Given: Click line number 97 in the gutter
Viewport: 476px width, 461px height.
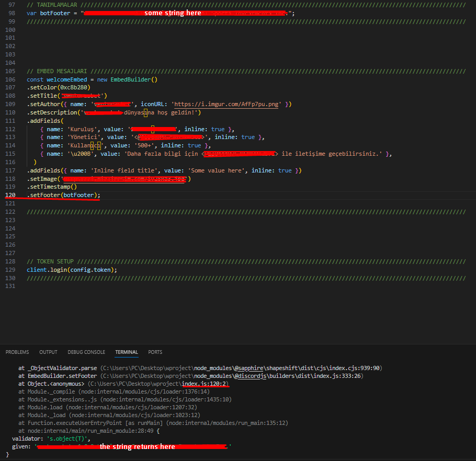Looking at the screenshot, I should [x=10, y=4].
